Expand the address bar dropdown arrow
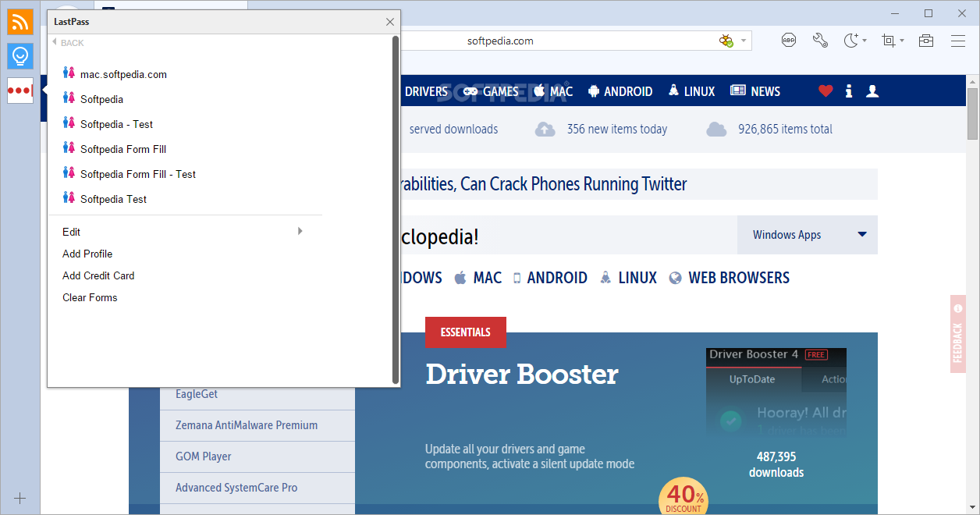The width and height of the screenshot is (980, 515). [x=744, y=41]
